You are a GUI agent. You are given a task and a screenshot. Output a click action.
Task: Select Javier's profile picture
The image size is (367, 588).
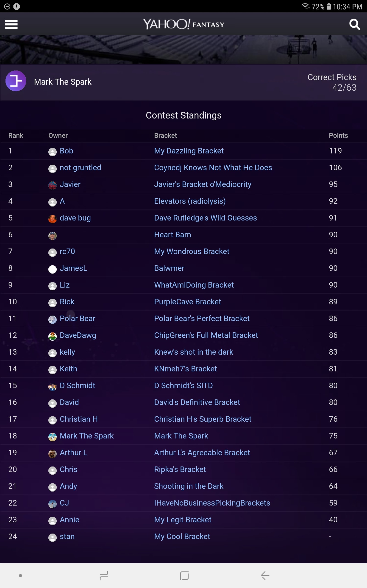click(x=52, y=185)
